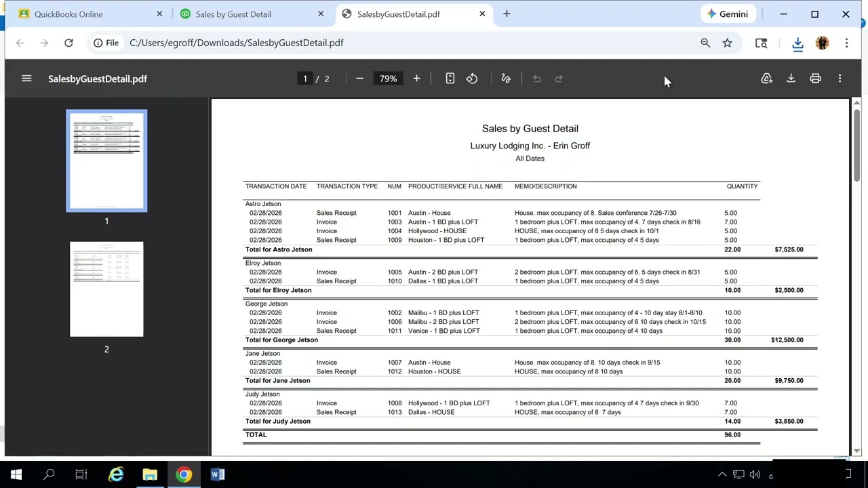Close the Sales by Guest Detail tab
This screenshot has width=868, height=488.
click(x=321, y=14)
